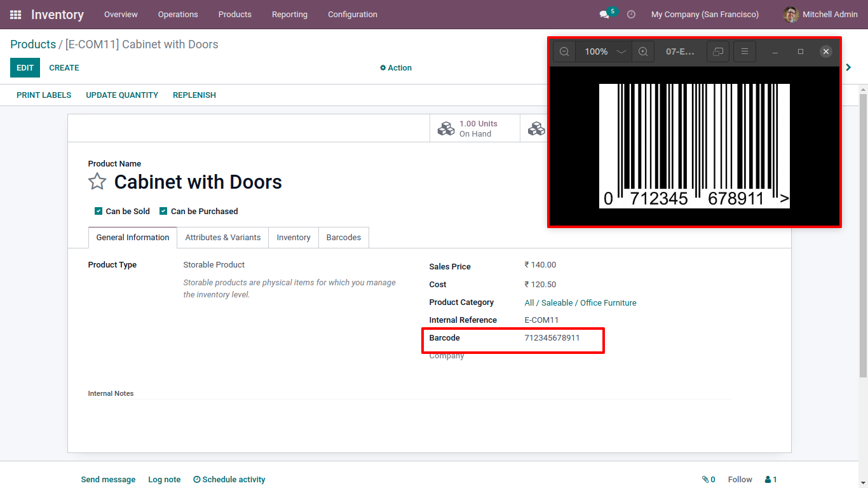Screen dimensions: 868x488
Task: Toggle Can be Purchased checkbox
Action: pos(163,211)
